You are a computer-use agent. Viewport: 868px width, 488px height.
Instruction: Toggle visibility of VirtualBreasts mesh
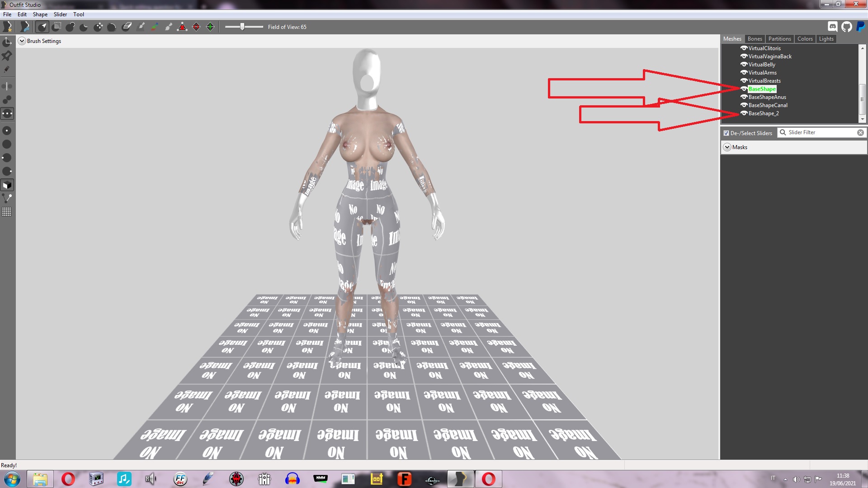point(744,81)
